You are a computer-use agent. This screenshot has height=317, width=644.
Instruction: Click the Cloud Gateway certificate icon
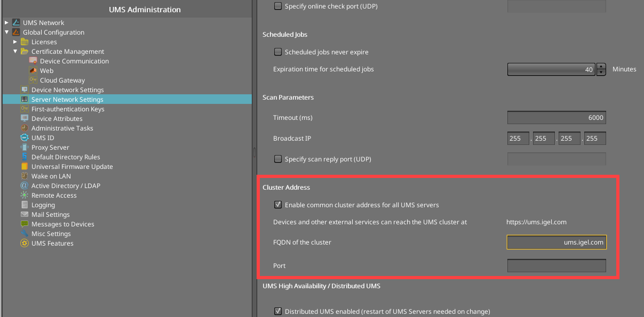pyautogui.click(x=33, y=80)
